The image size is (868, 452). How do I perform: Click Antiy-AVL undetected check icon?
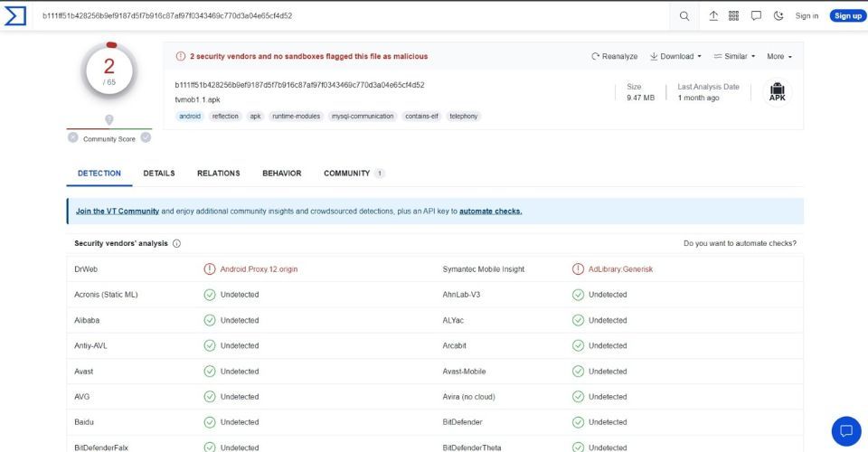click(209, 345)
